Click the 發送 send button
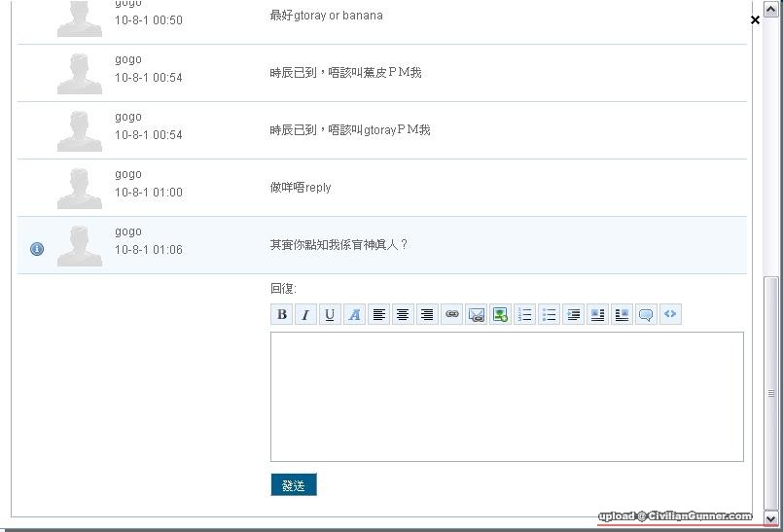 click(x=294, y=484)
